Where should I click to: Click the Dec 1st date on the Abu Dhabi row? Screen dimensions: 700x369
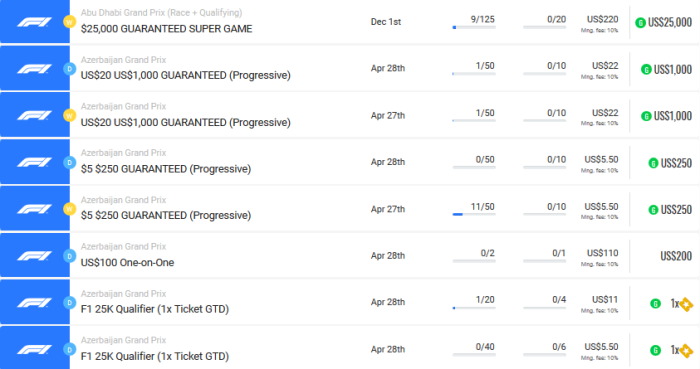coord(386,22)
